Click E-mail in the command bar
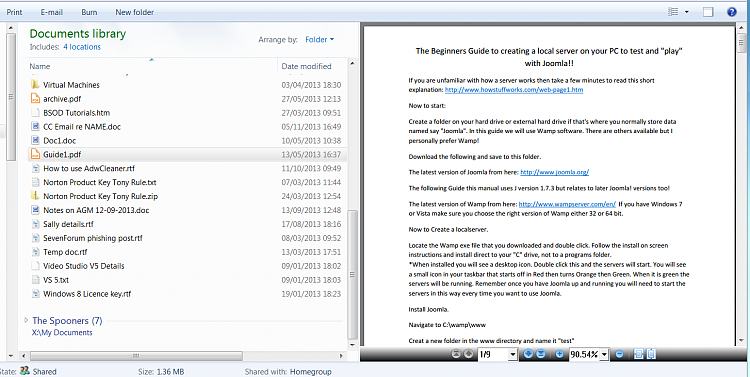This screenshot has width=750, height=377. [x=52, y=12]
